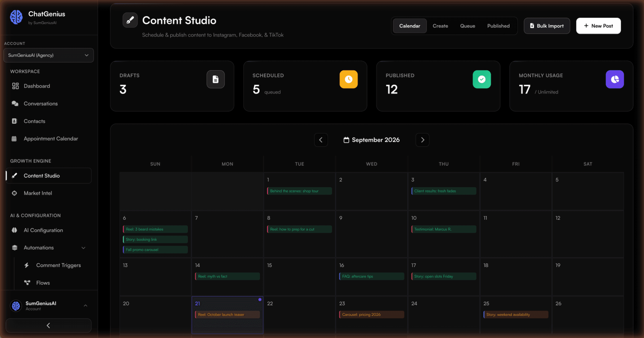Viewport: 644px width, 338px height.
Task: Switch to the Published tab
Action: [x=498, y=26]
